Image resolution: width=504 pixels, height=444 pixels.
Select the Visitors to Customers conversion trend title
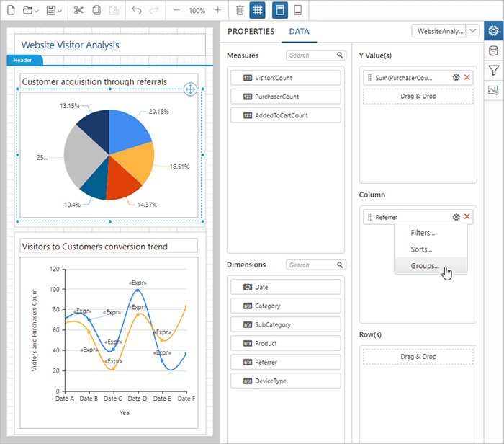(x=95, y=247)
